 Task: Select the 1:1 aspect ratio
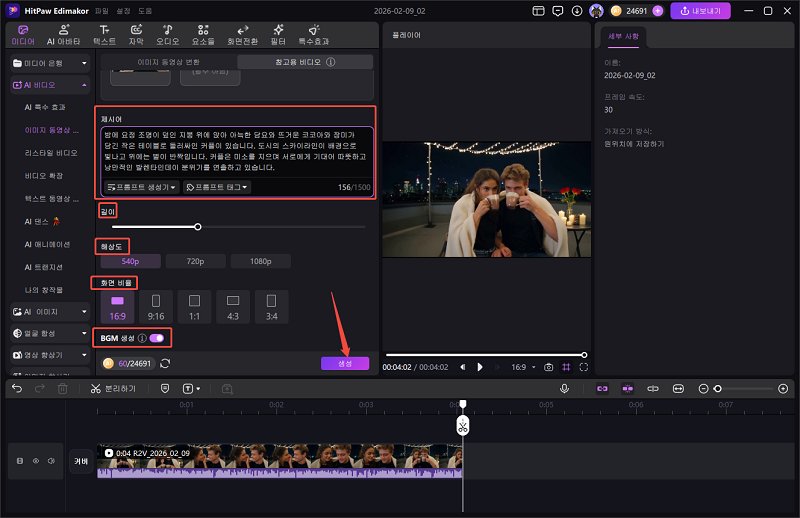[194, 307]
